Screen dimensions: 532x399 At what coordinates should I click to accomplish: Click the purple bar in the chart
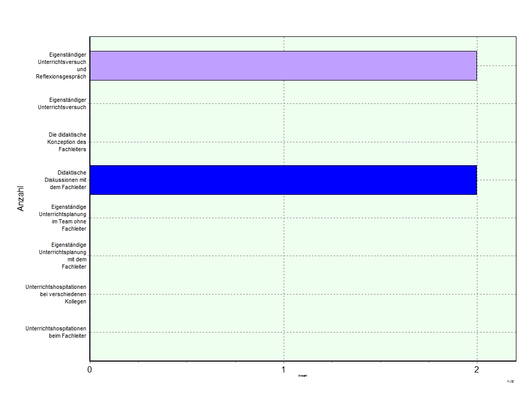point(283,65)
